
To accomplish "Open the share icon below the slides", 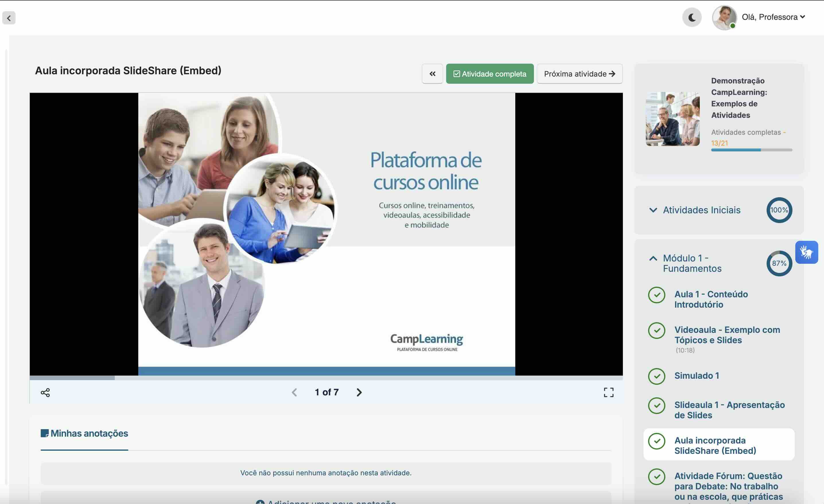I will point(45,392).
